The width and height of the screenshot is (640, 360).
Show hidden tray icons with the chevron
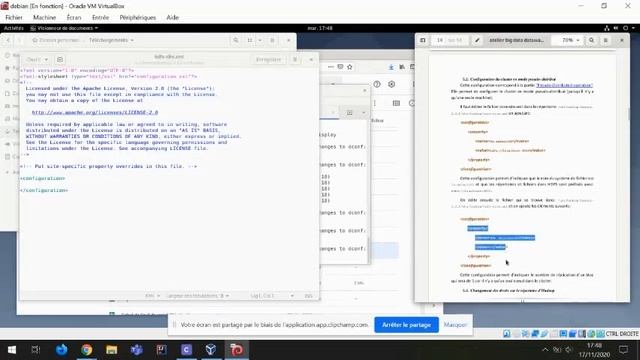(x=545, y=350)
